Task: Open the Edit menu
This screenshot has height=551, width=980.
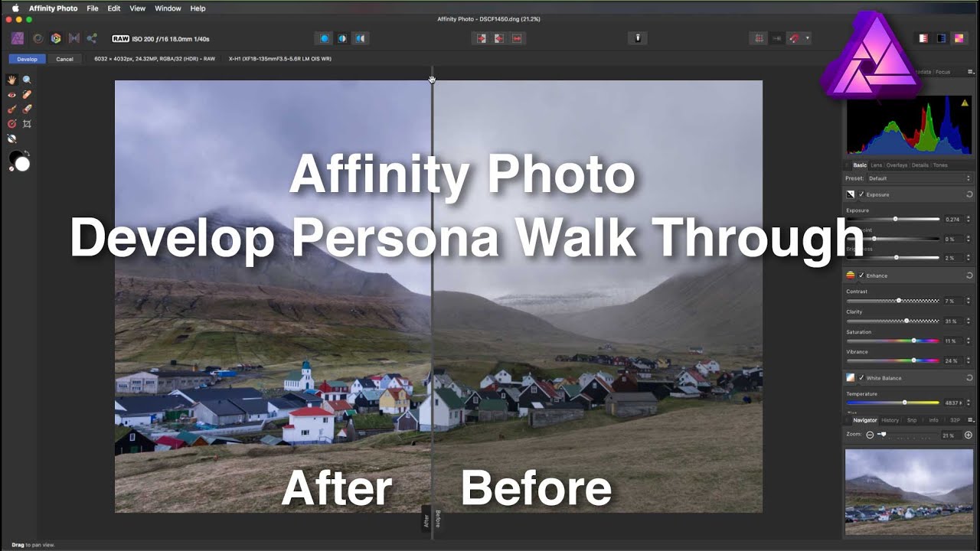Action: [114, 8]
